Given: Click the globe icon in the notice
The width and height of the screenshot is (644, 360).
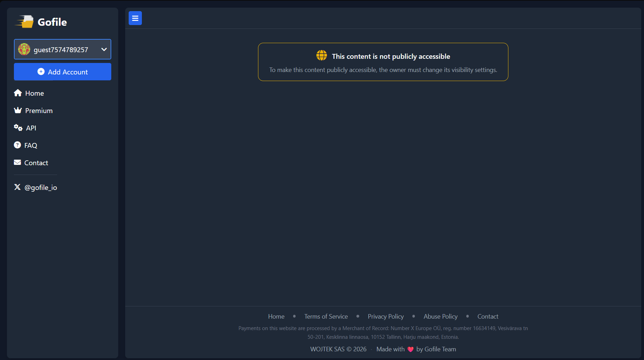Looking at the screenshot, I should pos(322,55).
